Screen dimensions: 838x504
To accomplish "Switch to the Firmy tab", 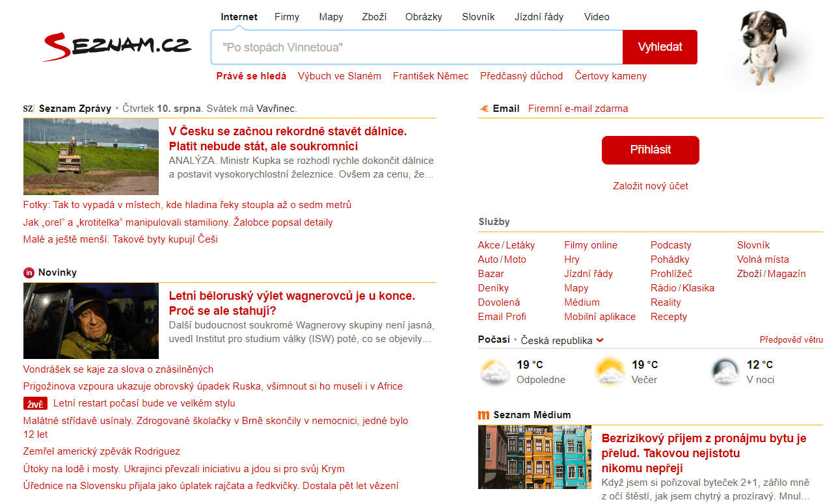I will (x=287, y=17).
